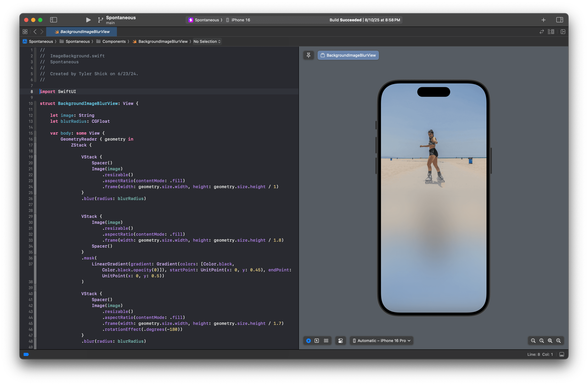Switch to Selectable preview mode
Viewport: 588px width, 385px height.
pyautogui.click(x=317, y=341)
